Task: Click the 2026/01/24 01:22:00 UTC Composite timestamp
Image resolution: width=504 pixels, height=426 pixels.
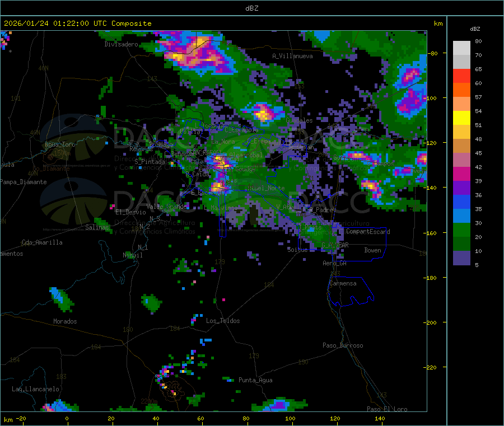Action: point(77,24)
